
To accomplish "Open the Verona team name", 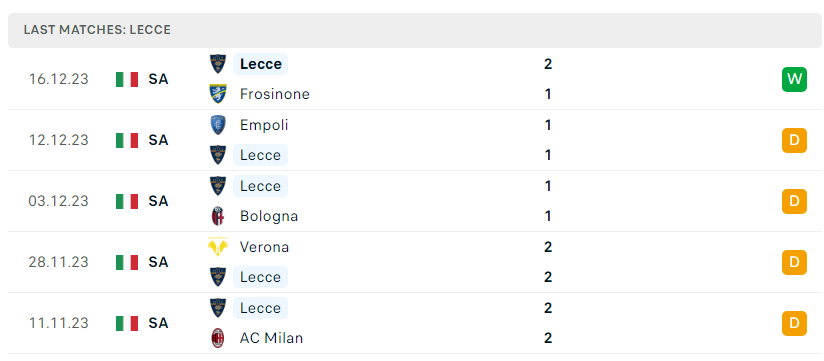I will pyautogui.click(x=264, y=247).
